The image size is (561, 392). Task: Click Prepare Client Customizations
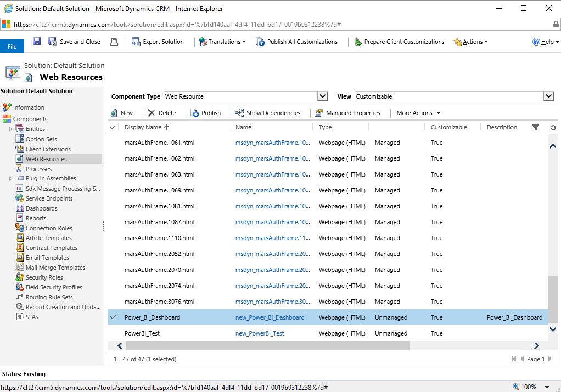click(399, 42)
